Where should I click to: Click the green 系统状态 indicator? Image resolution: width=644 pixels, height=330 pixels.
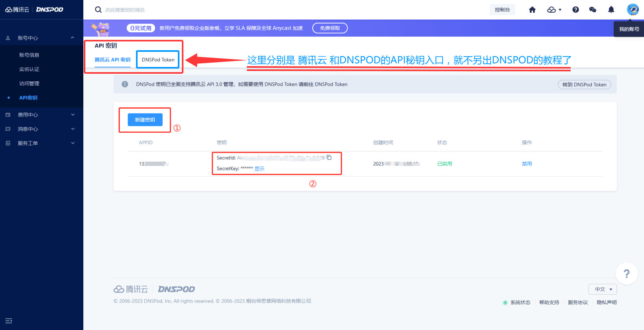point(505,302)
